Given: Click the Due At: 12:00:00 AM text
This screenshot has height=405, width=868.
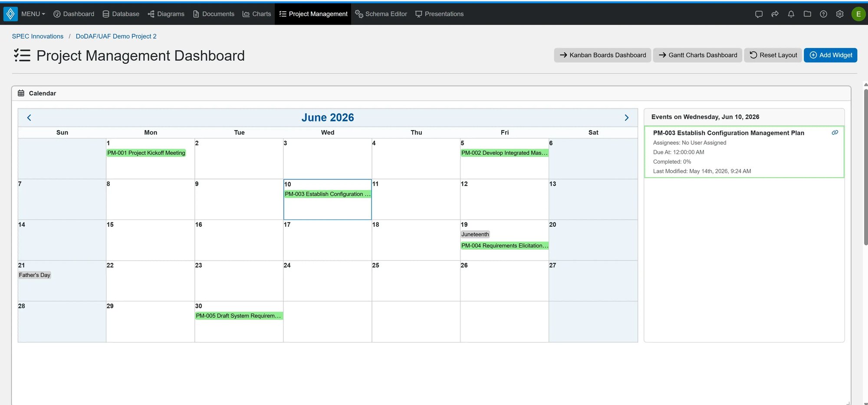Looking at the screenshot, I should (679, 152).
